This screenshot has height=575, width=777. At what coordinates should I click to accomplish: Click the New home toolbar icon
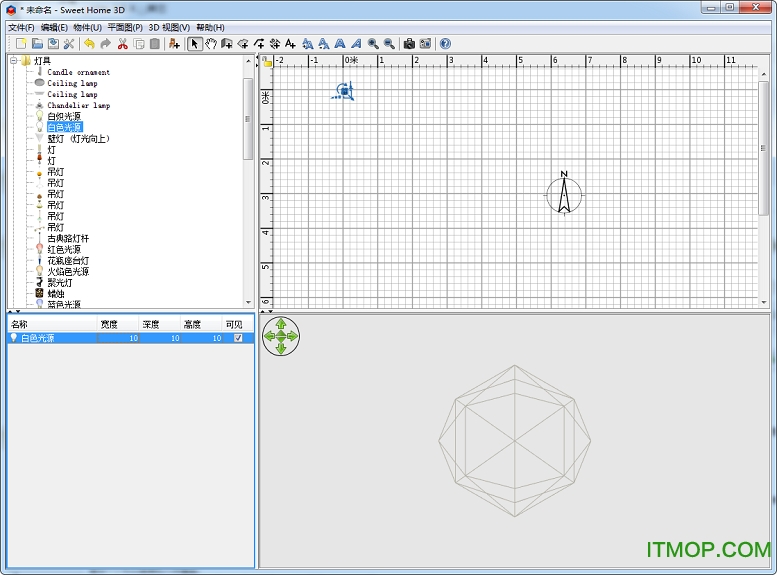20,44
